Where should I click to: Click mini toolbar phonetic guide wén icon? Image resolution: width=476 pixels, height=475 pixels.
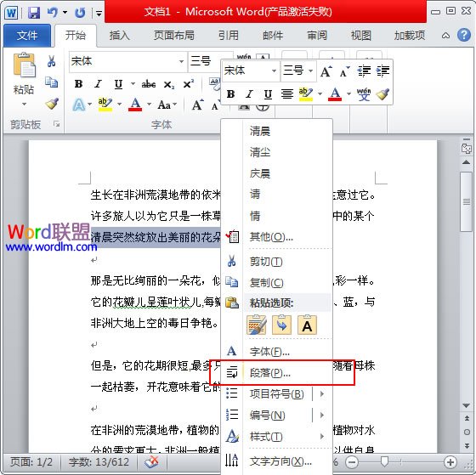click(x=364, y=94)
